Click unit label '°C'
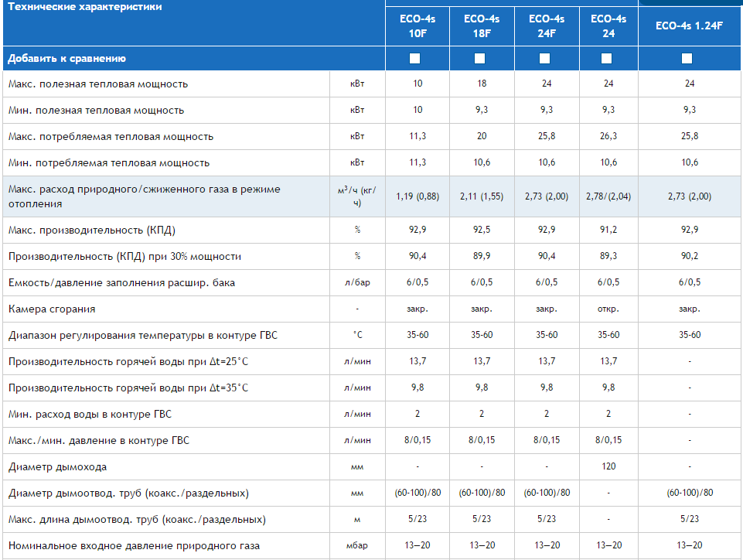 [357, 335]
